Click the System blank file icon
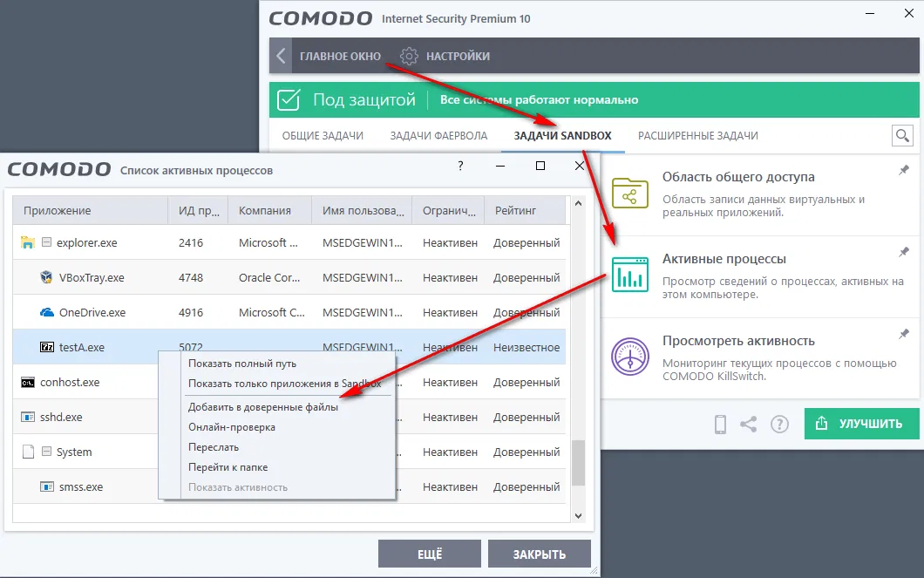Image resolution: width=924 pixels, height=578 pixels. pos(28,452)
